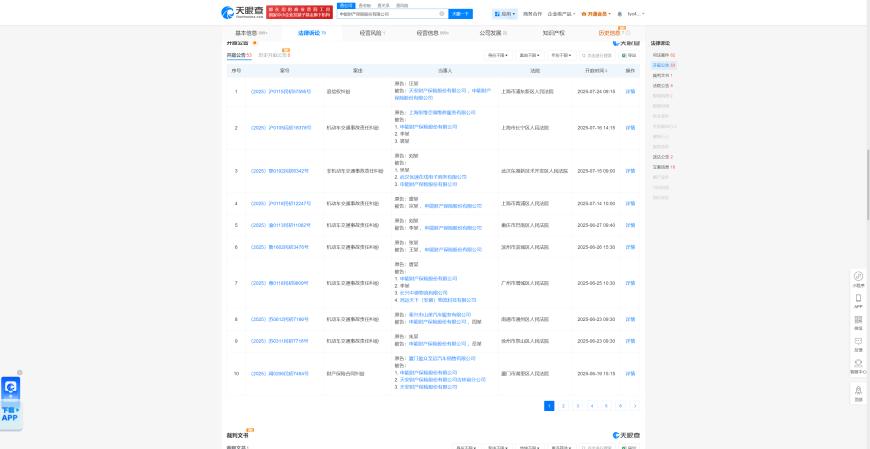Image resolution: width=870 pixels, height=449 pixels.
Task: Click hearing time cell in row 2
Action: tap(596, 128)
